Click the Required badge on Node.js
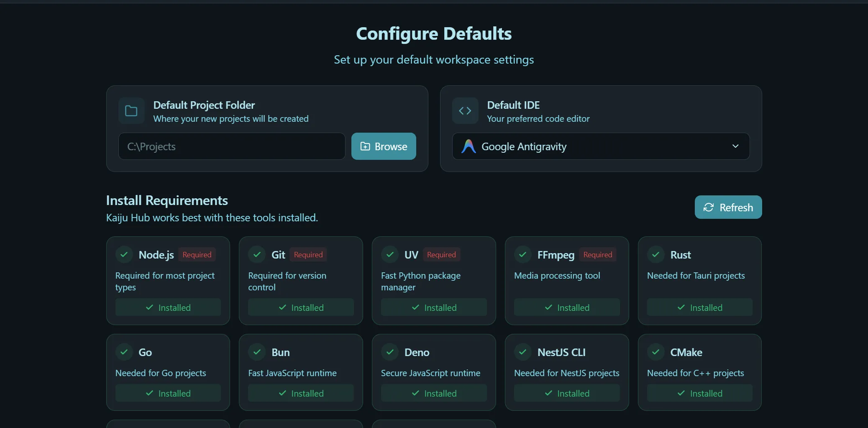This screenshot has height=428, width=868. (x=197, y=255)
